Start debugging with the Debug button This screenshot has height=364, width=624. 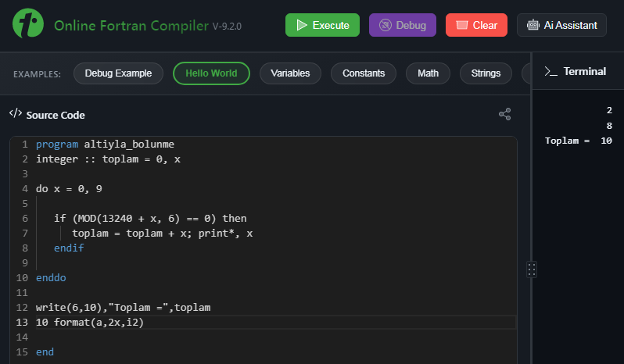pyautogui.click(x=403, y=25)
